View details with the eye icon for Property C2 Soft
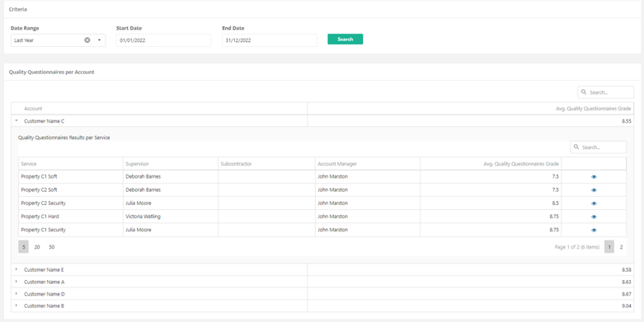 594,190
